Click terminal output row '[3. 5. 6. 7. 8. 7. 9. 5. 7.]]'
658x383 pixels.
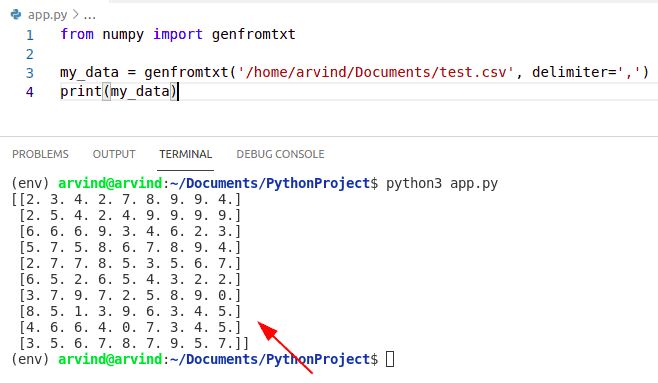coord(134,343)
